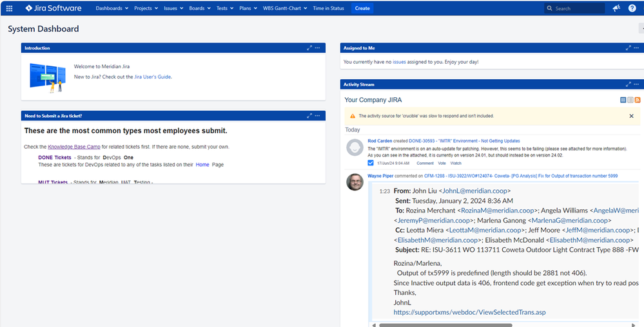Click the DONE Tickets heading link
Image resolution: width=644 pixels, height=327 pixels.
55,158
